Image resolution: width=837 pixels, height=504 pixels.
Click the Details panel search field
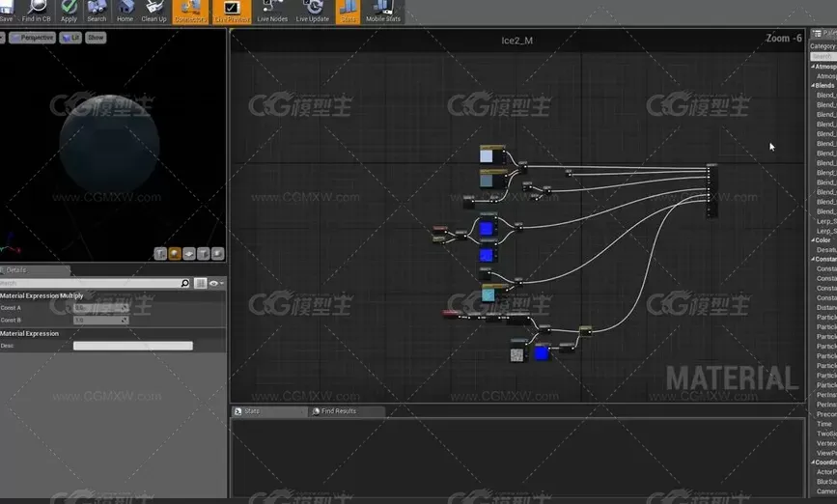click(91, 283)
